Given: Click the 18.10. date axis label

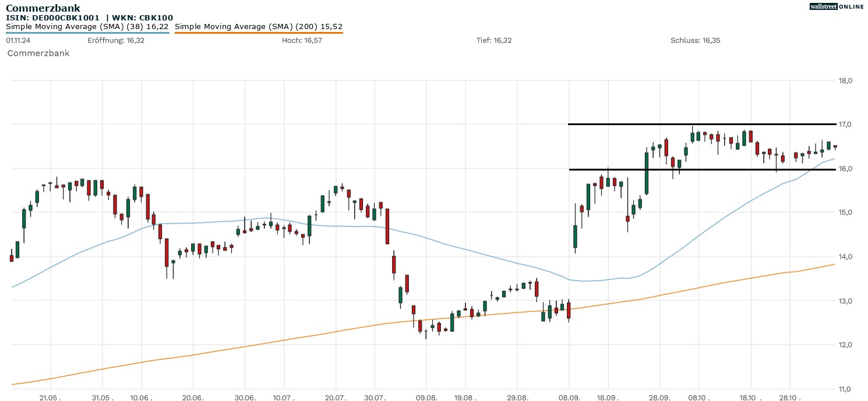Looking at the screenshot, I should point(750,398).
